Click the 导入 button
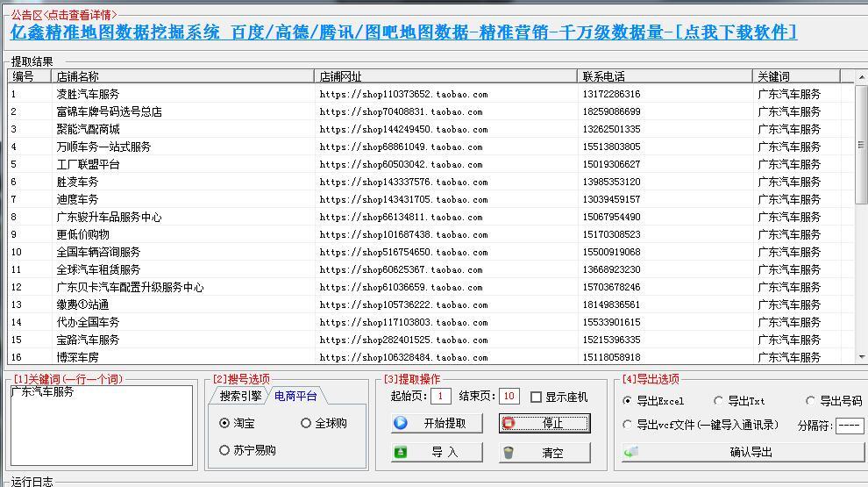This screenshot has height=487, width=868. (x=437, y=453)
